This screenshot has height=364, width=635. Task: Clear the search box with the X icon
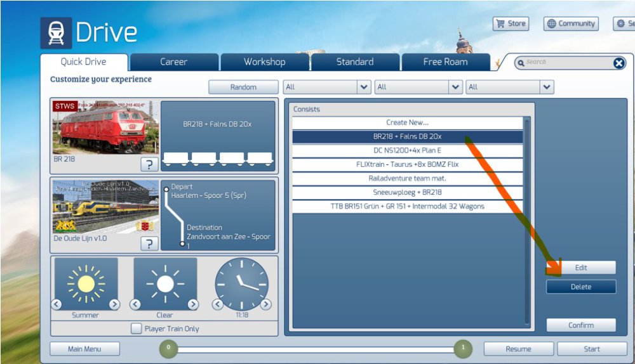618,62
